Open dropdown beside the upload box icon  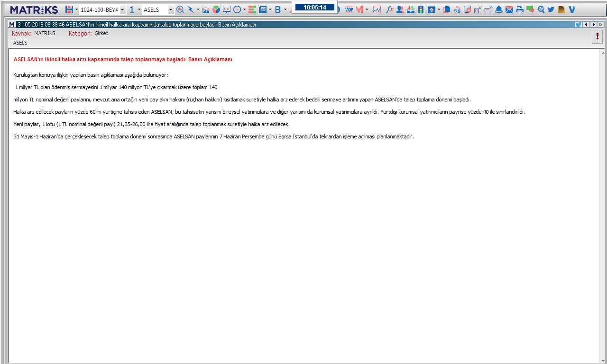439,9
